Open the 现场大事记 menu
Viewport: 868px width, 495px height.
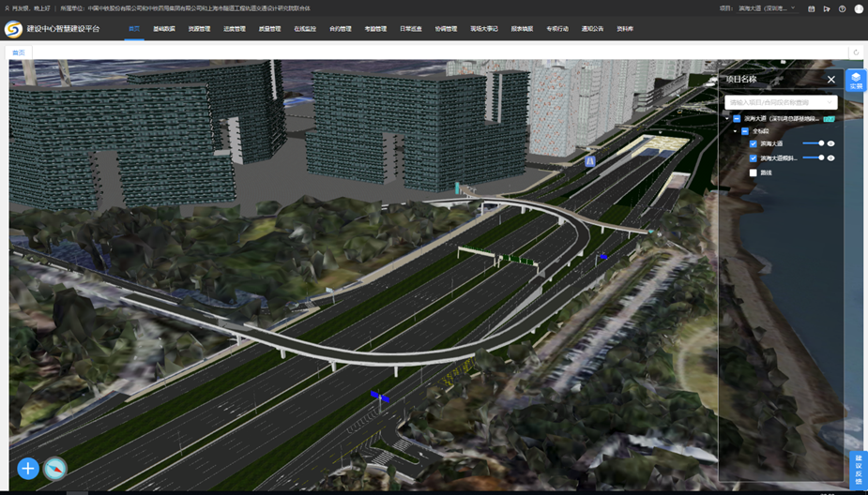click(x=484, y=29)
